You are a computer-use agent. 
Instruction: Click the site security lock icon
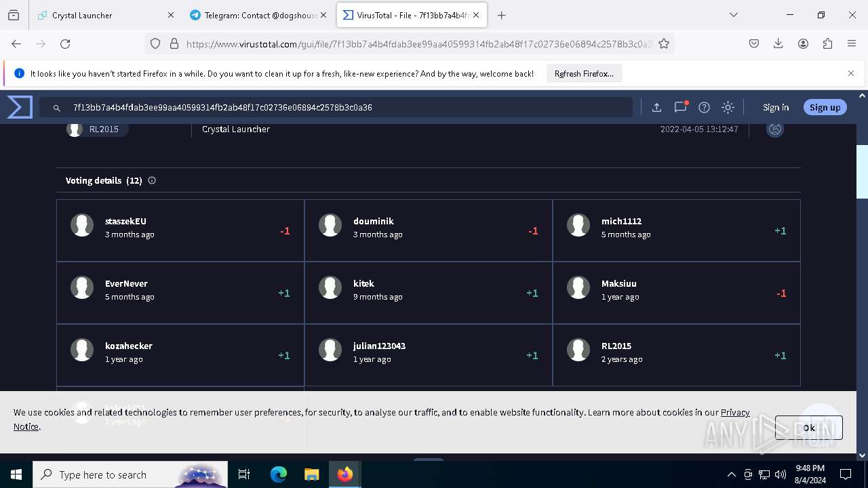(x=174, y=43)
